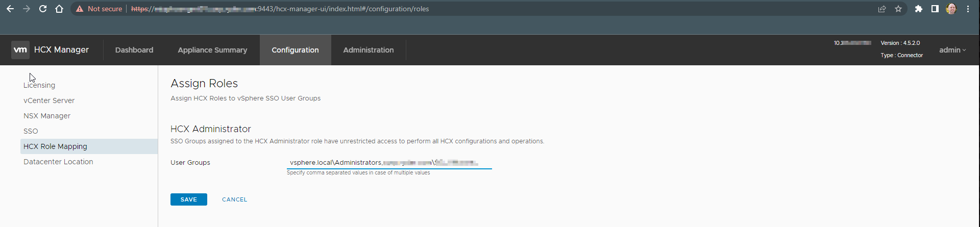Go back with the browser back arrow

(x=10, y=9)
